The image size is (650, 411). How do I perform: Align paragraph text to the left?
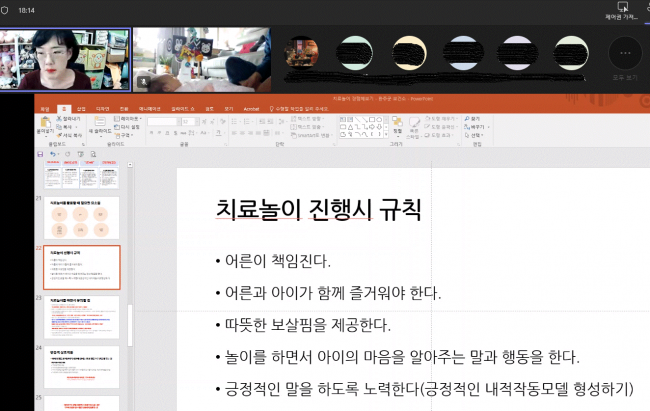coord(234,133)
